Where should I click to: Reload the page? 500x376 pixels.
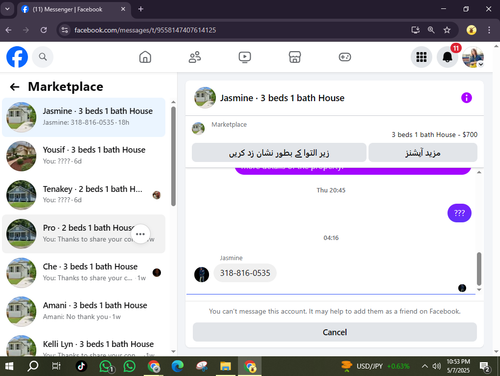click(x=44, y=30)
